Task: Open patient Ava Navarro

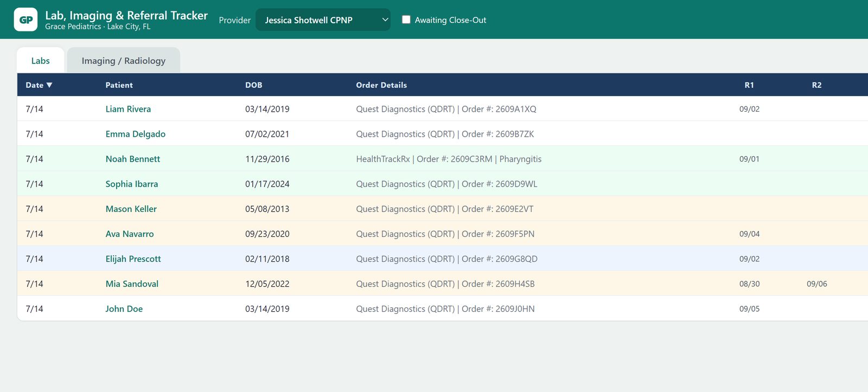Action: [130, 234]
